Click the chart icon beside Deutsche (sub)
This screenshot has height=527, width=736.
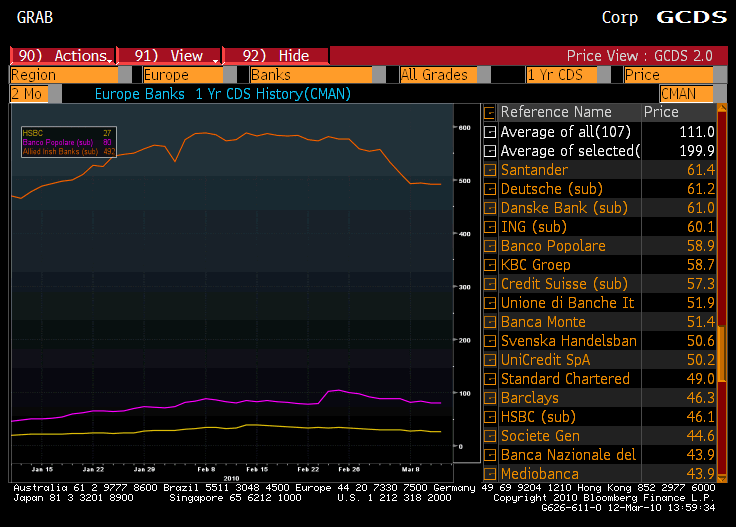490,189
